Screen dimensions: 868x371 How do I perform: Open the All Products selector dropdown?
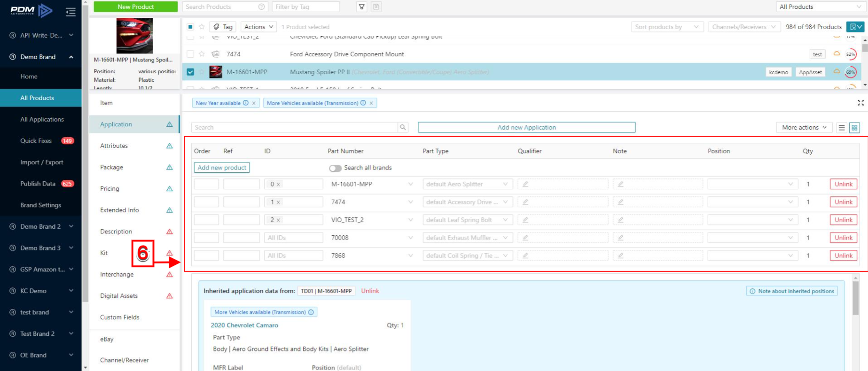click(x=821, y=7)
